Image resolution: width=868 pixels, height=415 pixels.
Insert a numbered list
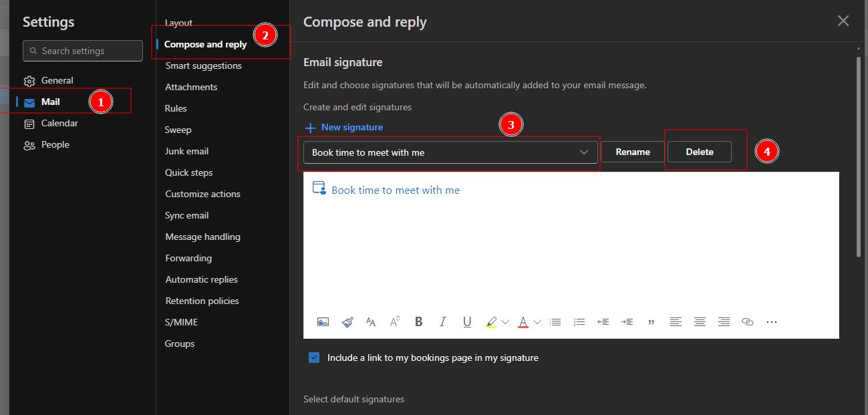(579, 322)
